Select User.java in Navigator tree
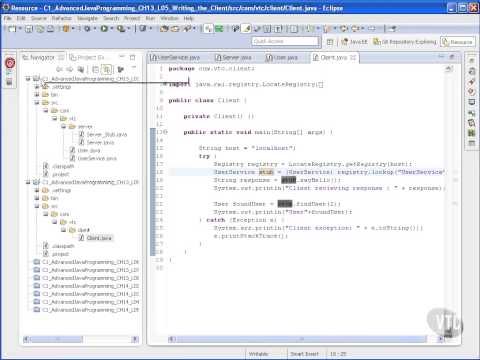This screenshot has height=360, width=480. (x=85, y=151)
